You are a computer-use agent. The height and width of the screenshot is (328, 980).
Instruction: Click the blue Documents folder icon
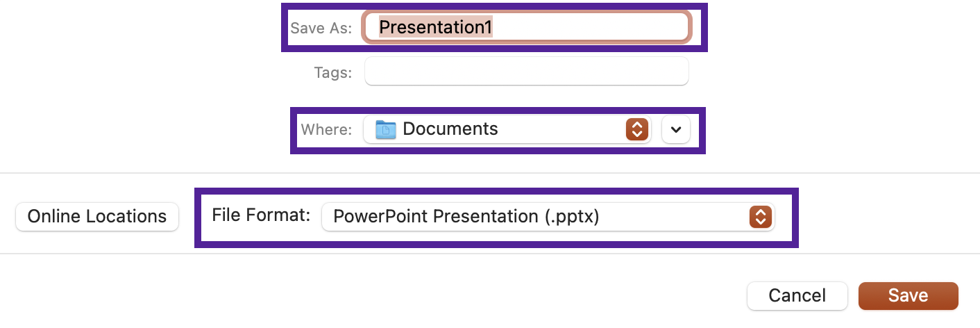click(x=385, y=129)
